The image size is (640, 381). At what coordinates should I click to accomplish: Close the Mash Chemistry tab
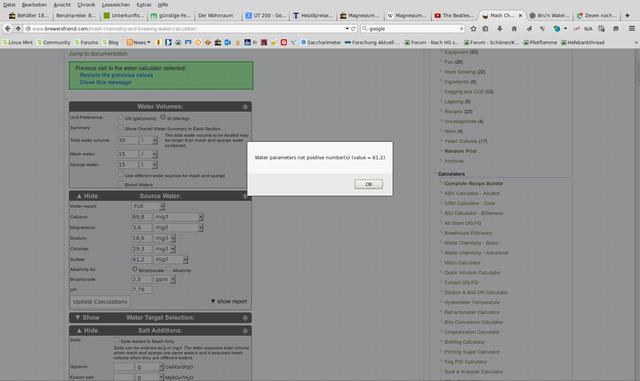click(520, 16)
